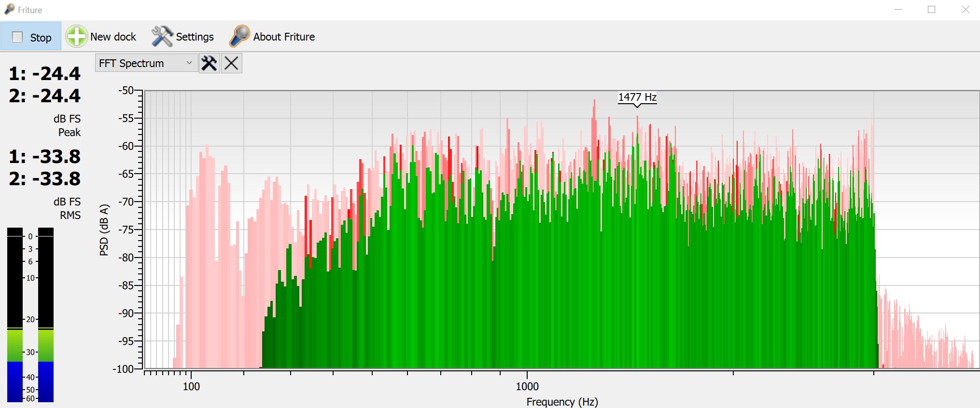Select channel 1 peak reading of -24.4

(x=45, y=74)
